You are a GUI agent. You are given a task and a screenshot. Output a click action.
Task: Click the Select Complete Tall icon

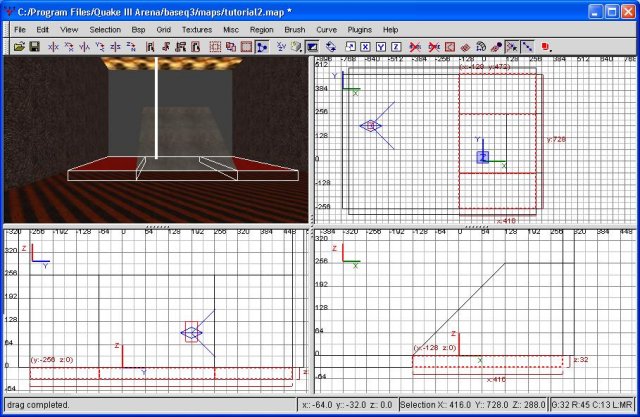(150, 47)
